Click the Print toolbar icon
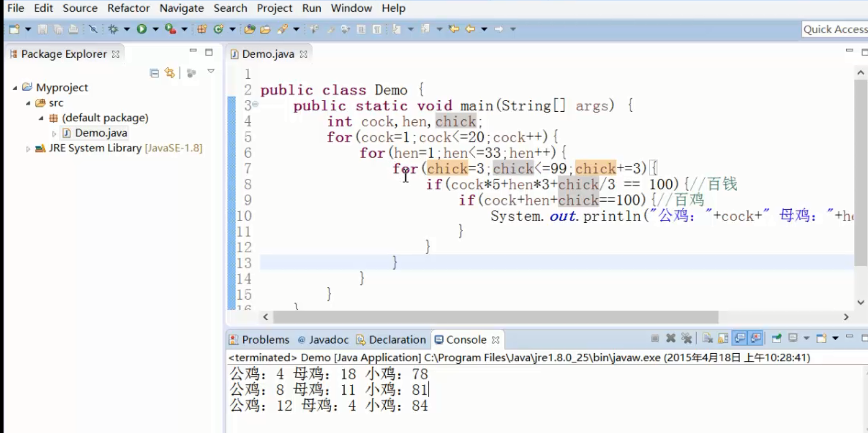Image resolution: width=868 pixels, height=433 pixels. click(x=73, y=29)
